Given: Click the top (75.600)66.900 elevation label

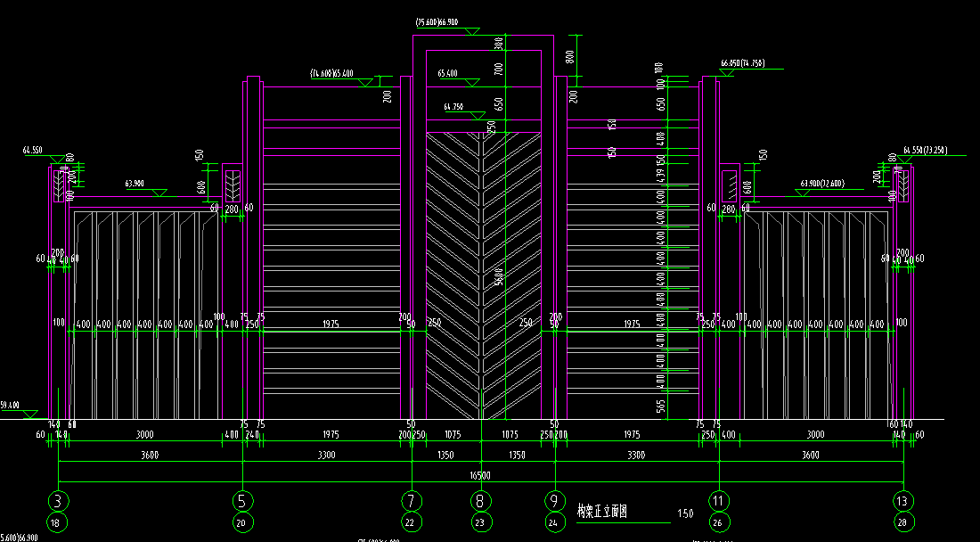Looking at the screenshot, I should (x=437, y=22).
